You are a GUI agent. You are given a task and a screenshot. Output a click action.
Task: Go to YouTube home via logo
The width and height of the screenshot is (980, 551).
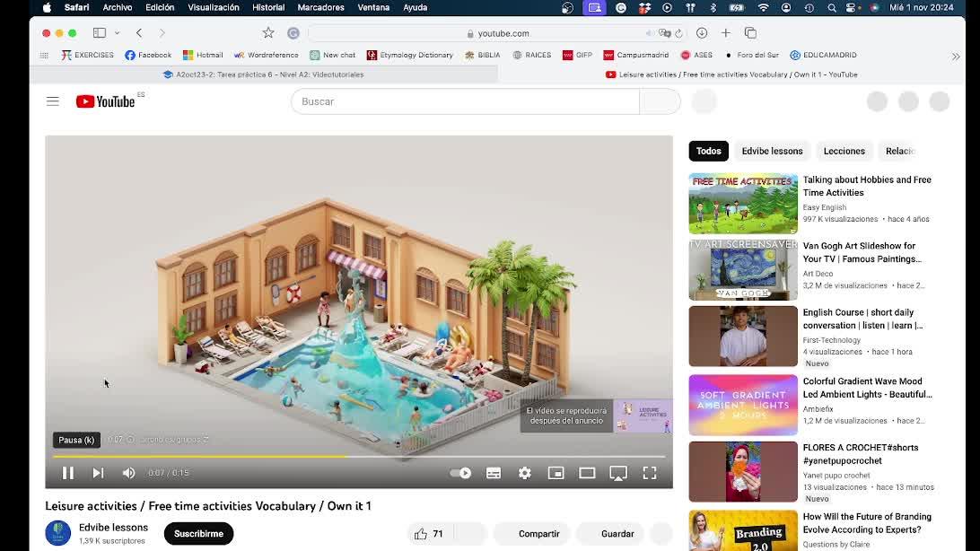click(106, 101)
